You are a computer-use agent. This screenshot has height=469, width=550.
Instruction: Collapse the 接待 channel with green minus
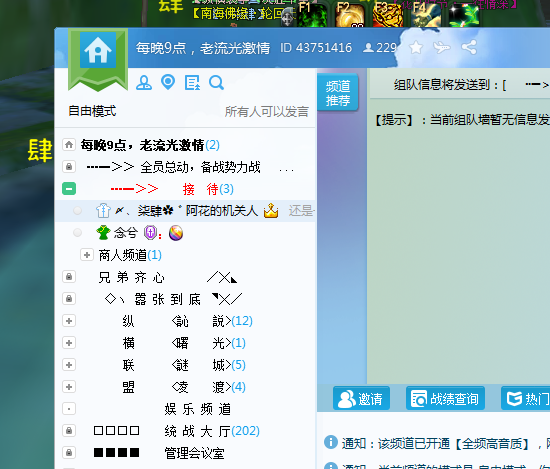pos(69,189)
